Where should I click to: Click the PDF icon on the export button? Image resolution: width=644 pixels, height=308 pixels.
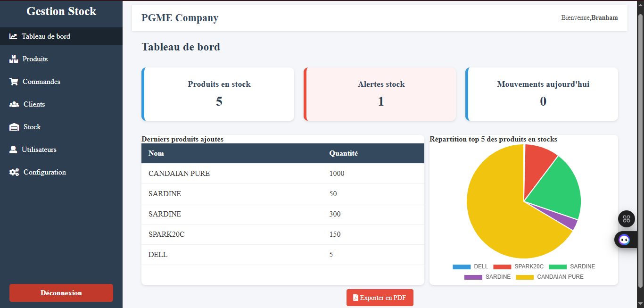click(x=355, y=298)
